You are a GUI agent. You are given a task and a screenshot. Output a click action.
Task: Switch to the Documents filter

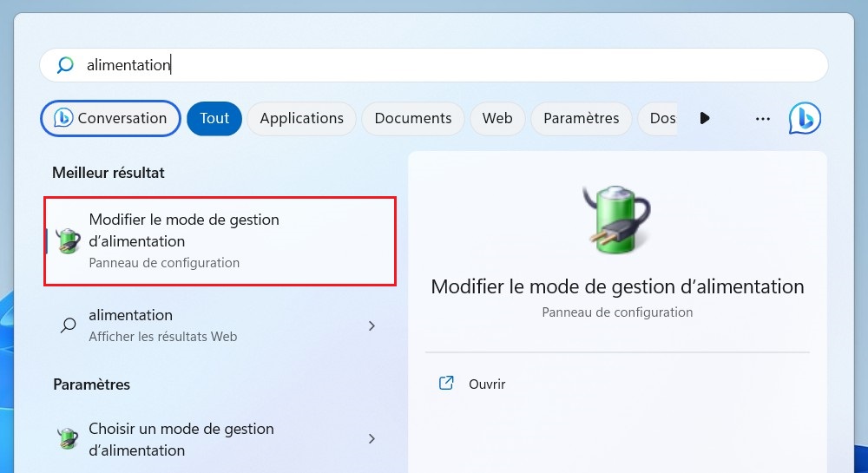(x=413, y=118)
